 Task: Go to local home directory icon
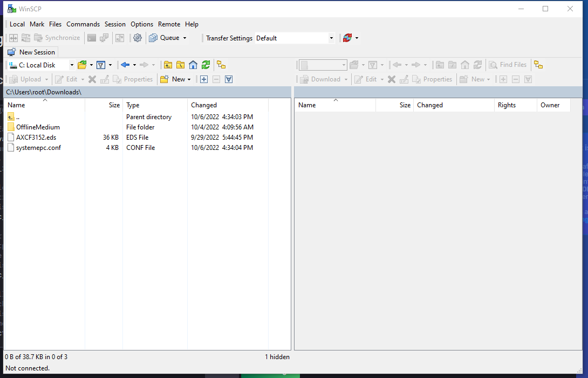[x=193, y=65]
